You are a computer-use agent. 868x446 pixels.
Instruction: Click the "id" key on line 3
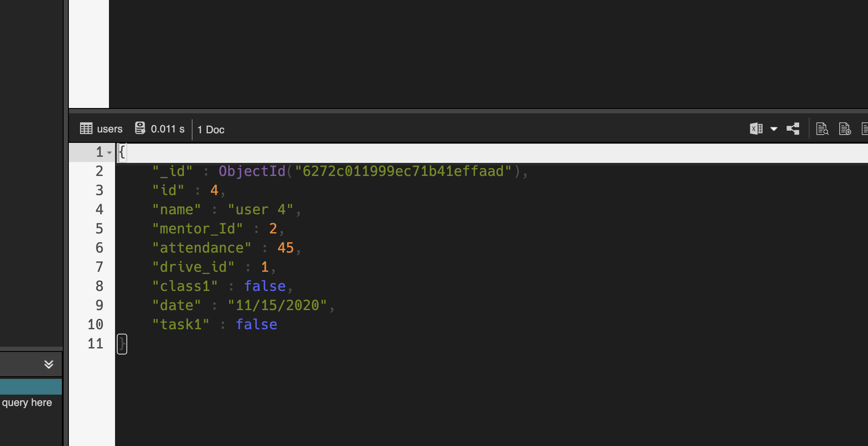tap(168, 190)
